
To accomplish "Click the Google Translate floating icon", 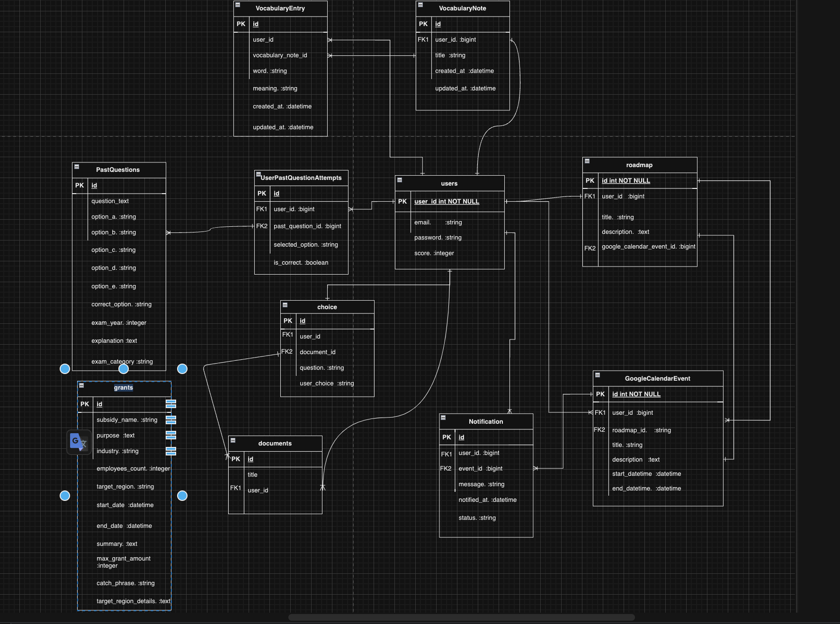I will [79, 442].
